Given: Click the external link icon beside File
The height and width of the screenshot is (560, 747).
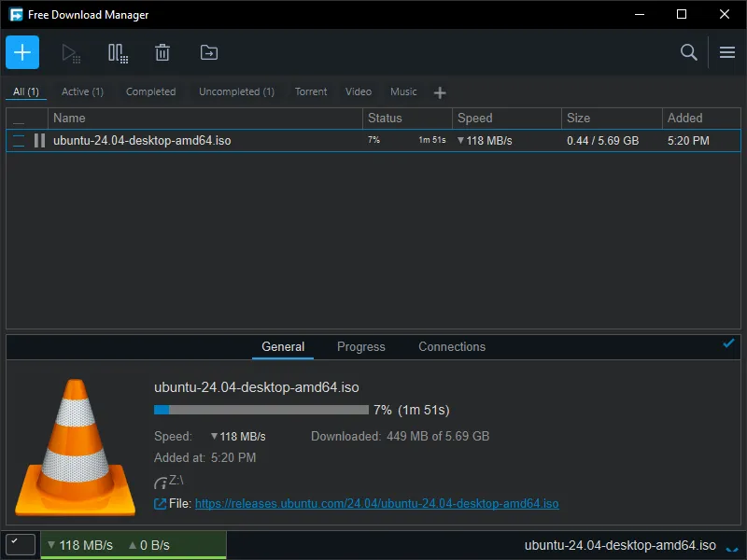Looking at the screenshot, I should point(160,504).
